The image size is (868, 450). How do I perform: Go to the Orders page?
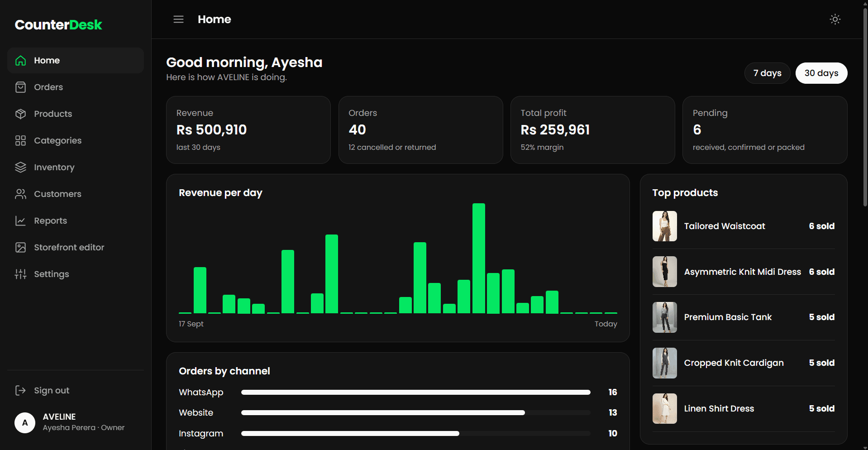coord(76,87)
